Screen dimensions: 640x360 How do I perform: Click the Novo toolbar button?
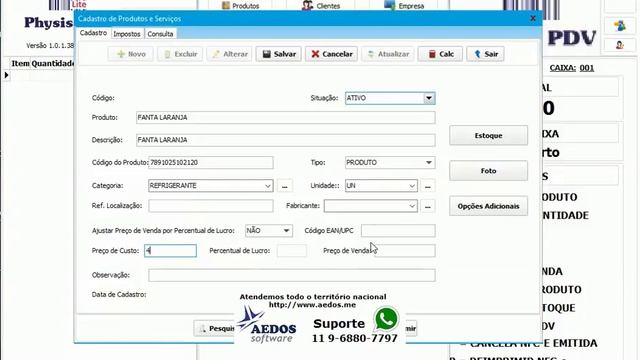[x=131, y=54]
